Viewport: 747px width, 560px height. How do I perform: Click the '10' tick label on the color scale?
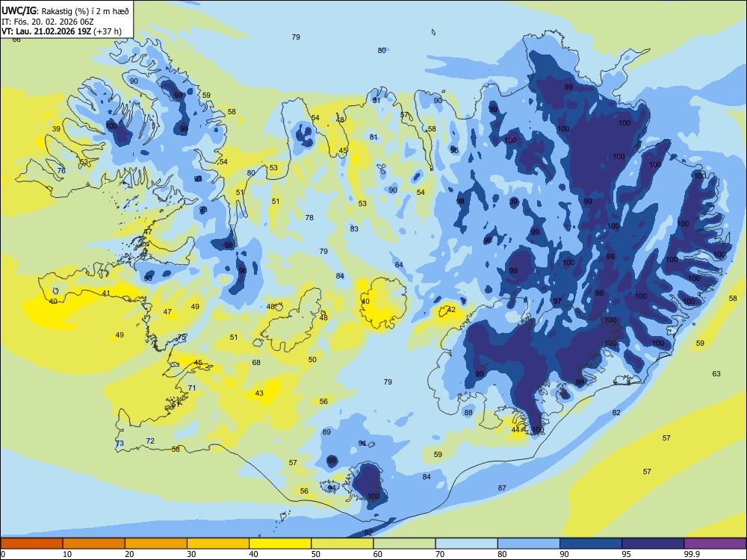(67, 554)
